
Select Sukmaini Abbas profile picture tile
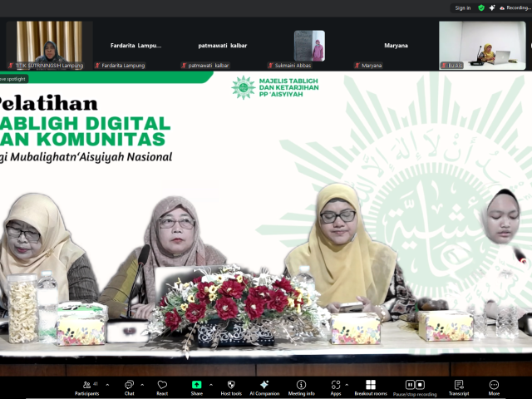pyautogui.click(x=309, y=46)
